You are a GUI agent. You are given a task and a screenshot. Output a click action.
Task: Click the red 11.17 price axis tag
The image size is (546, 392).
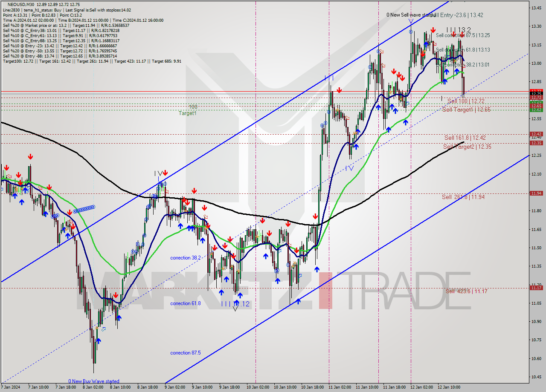coord(536,288)
